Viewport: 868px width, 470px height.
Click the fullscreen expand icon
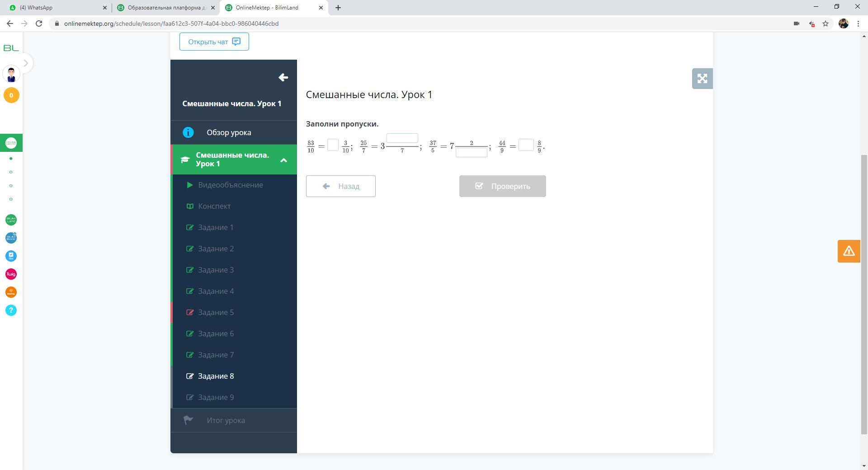click(x=702, y=79)
